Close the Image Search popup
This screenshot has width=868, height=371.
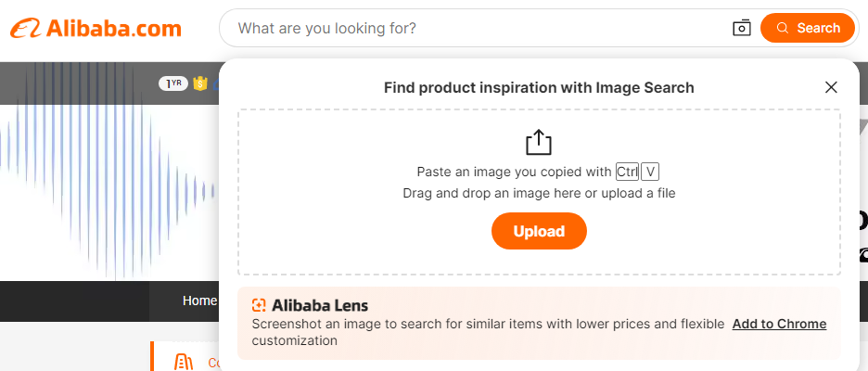pos(831,87)
